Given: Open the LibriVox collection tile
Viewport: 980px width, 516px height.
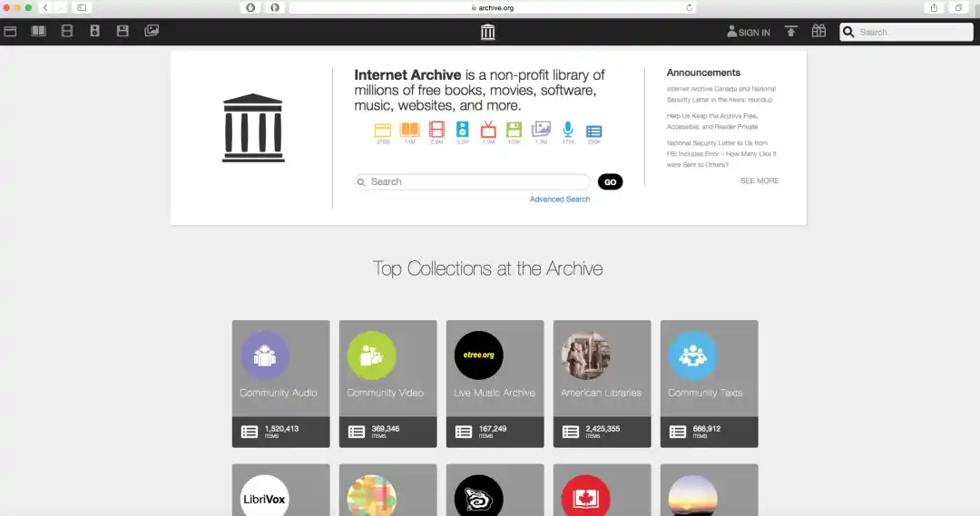Looking at the screenshot, I should (280, 490).
